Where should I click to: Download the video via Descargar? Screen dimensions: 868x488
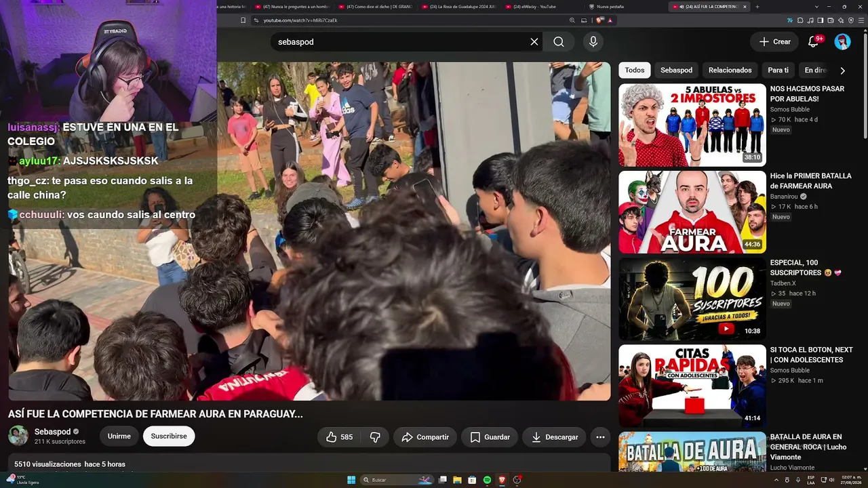[554, 437]
